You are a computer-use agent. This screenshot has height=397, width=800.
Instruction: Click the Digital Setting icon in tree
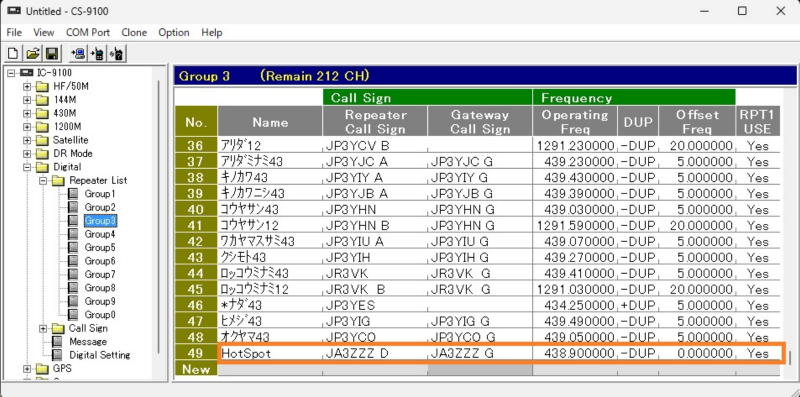58,355
